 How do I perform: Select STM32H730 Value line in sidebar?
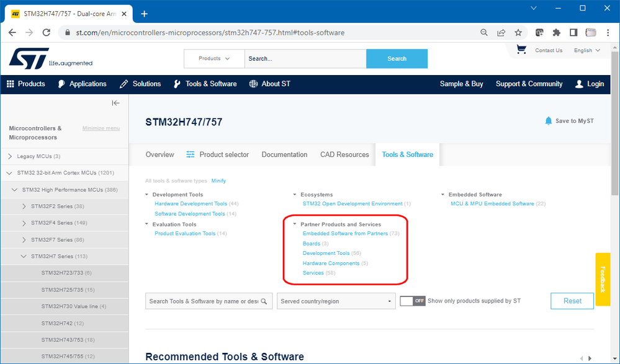[74, 307]
